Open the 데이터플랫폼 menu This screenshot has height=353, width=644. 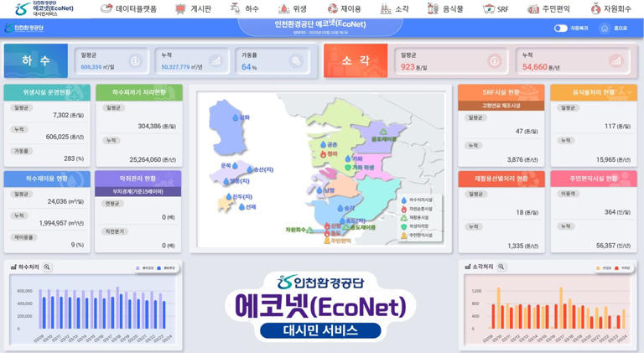(x=128, y=8)
